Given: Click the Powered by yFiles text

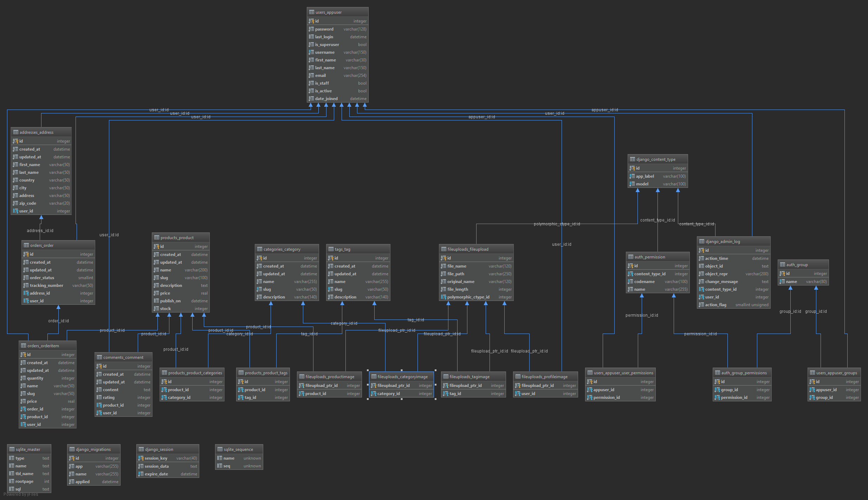Looking at the screenshot, I should pyautogui.click(x=21, y=494).
